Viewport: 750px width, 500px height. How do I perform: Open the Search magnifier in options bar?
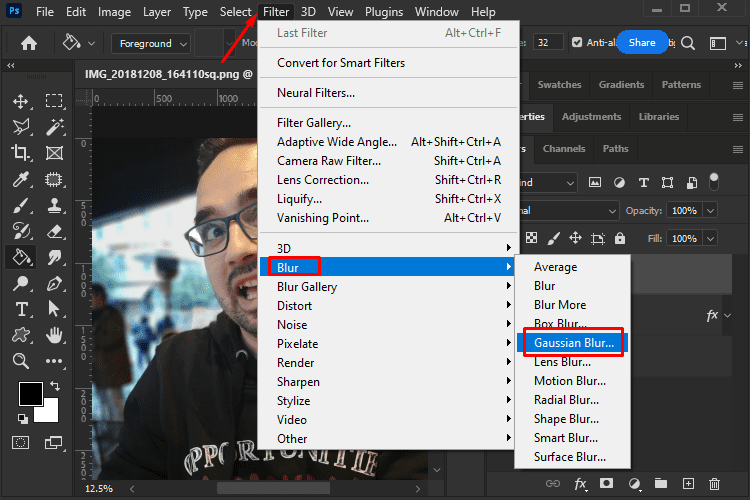pyautogui.click(x=688, y=43)
